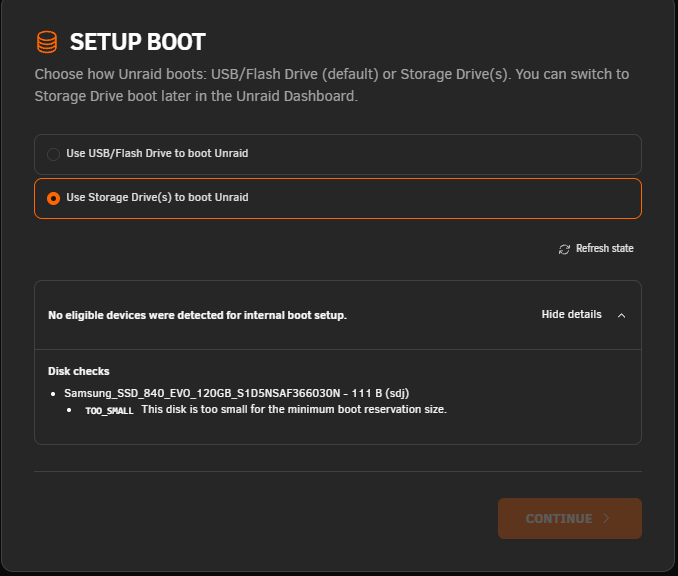This screenshot has width=678, height=576.
Task: Click the arrow icon on Continue button
Action: point(606,518)
